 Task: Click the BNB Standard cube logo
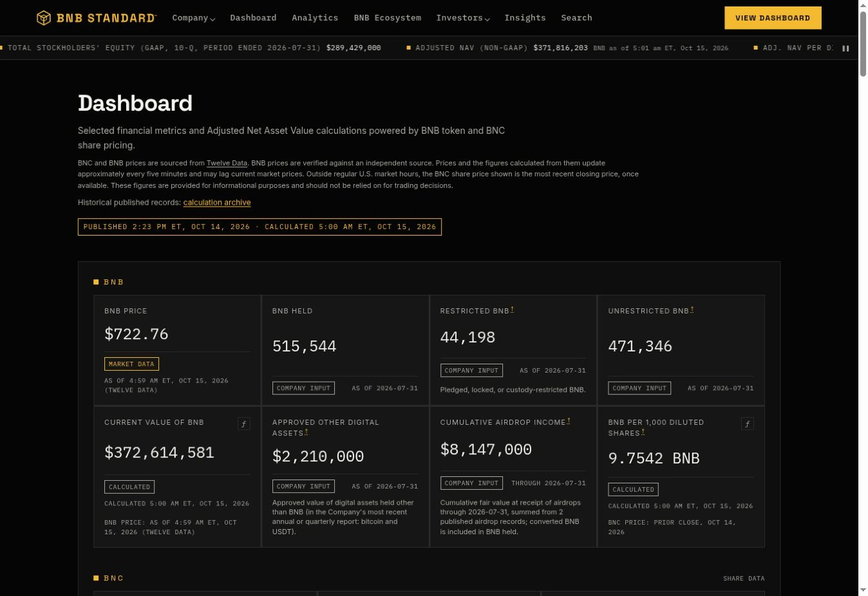(x=43, y=18)
